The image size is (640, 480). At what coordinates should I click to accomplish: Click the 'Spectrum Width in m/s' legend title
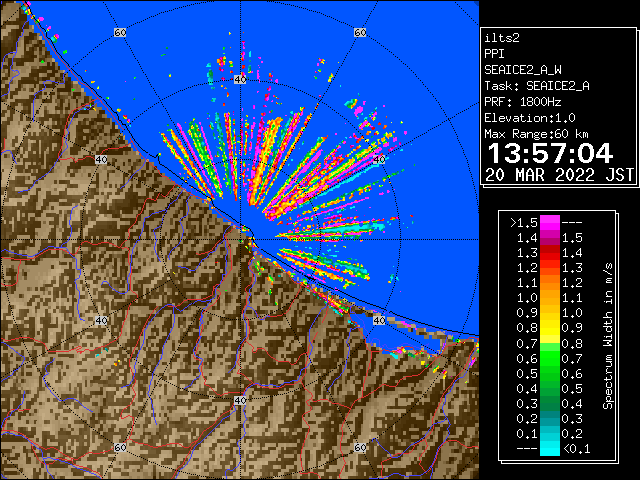(608, 336)
